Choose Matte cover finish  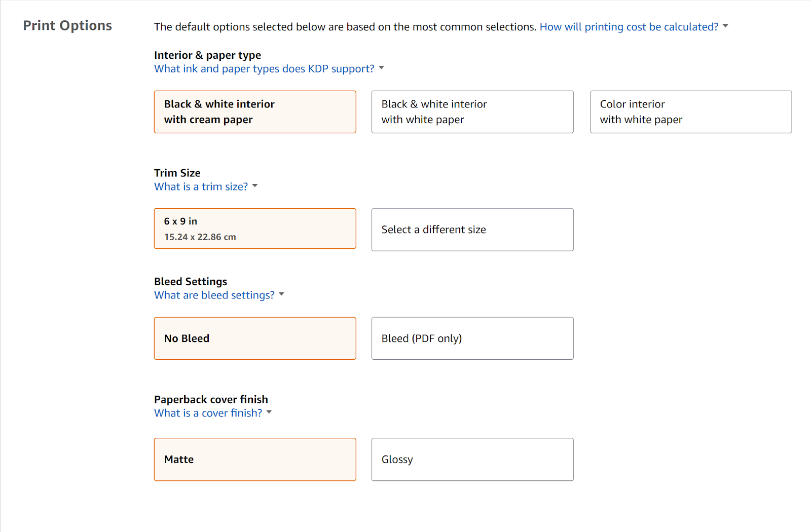tap(255, 460)
